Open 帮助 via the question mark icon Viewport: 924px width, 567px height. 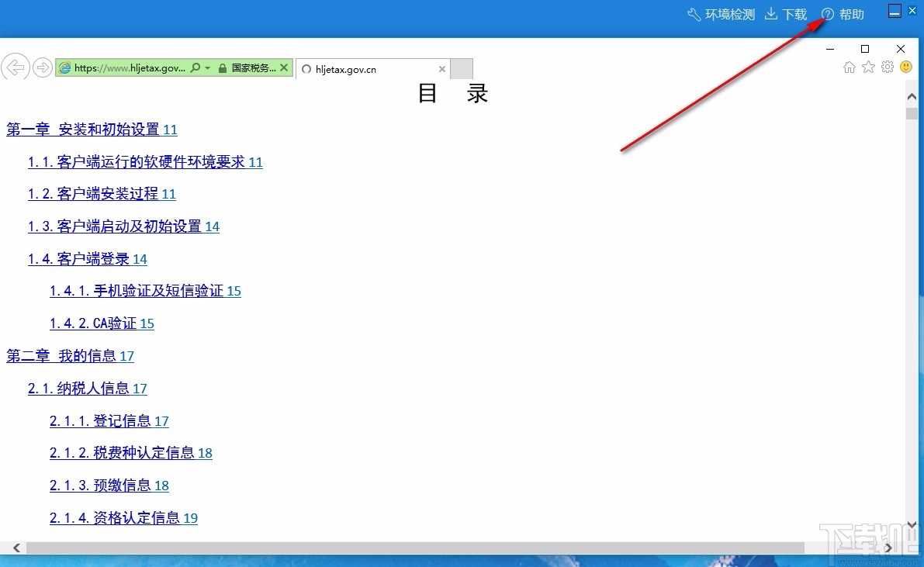[827, 13]
